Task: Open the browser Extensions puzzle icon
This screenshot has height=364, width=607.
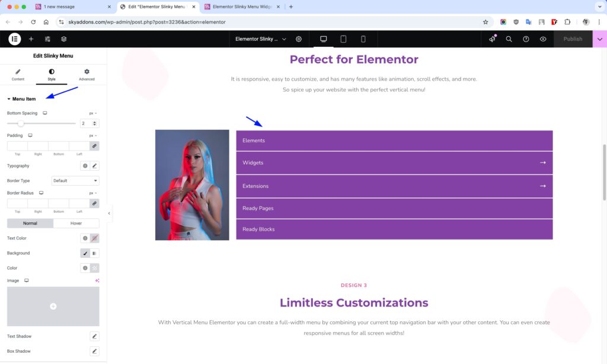Action: (x=567, y=22)
